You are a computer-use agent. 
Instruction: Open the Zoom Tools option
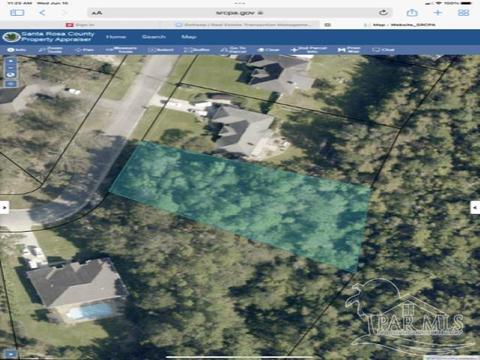(50, 50)
